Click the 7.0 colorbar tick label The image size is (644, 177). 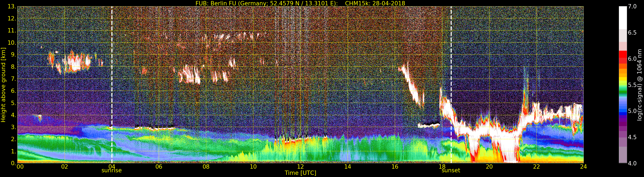click(632, 6)
